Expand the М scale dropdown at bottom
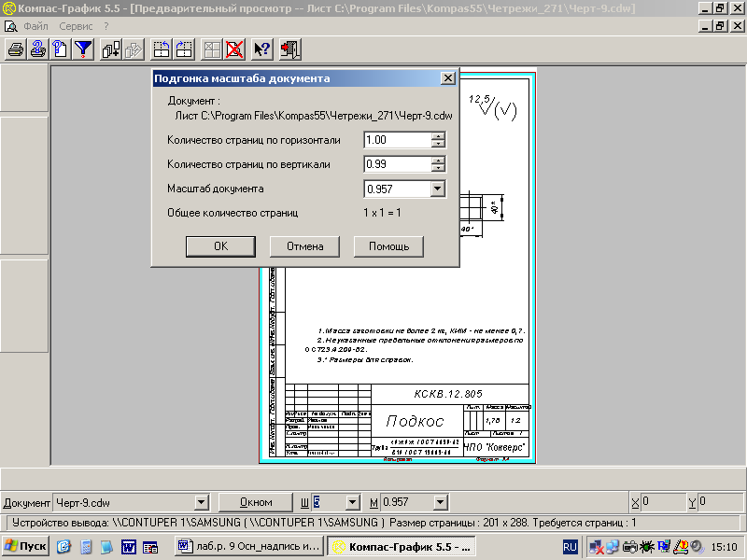The height and width of the screenshot is (560, 747). coord(441,502)
